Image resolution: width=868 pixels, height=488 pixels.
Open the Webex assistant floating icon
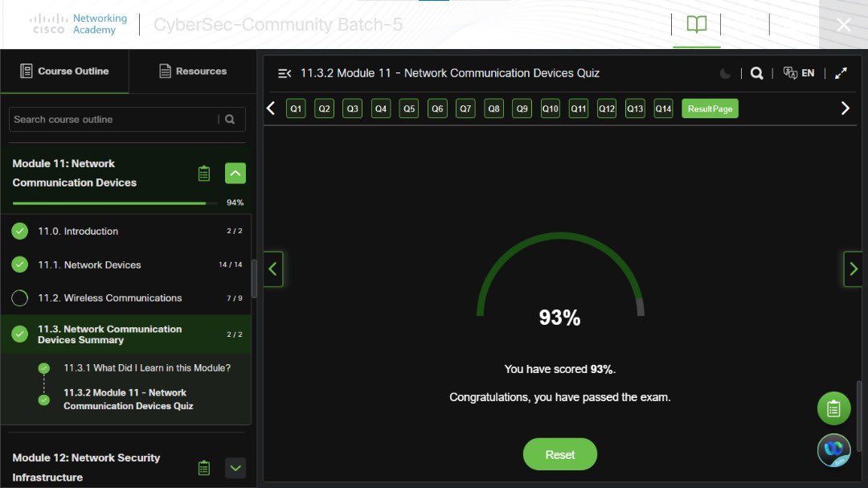pyautogui.click(x=833, y=449)
